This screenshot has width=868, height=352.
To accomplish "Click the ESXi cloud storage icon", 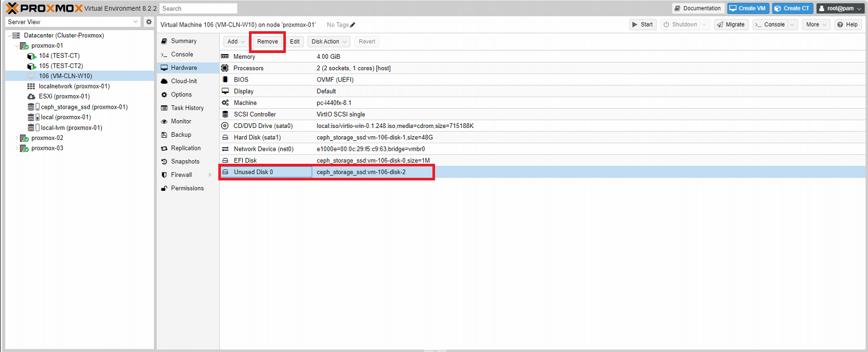I will pyautogui.click(x=31, y=97).
